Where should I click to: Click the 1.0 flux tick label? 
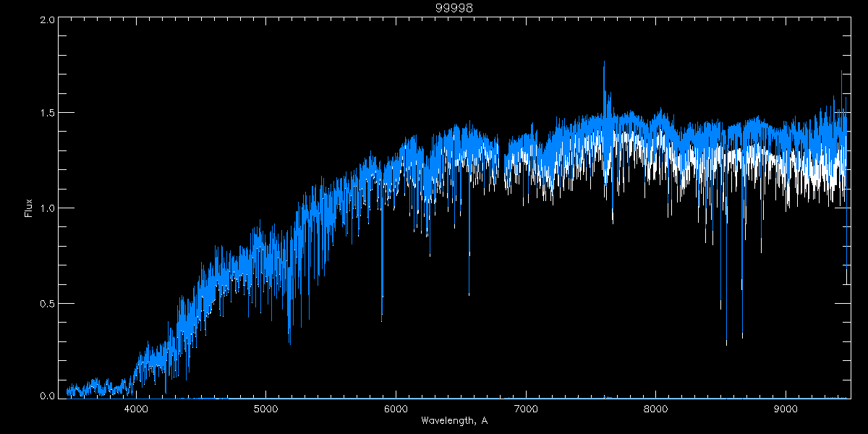48,208
